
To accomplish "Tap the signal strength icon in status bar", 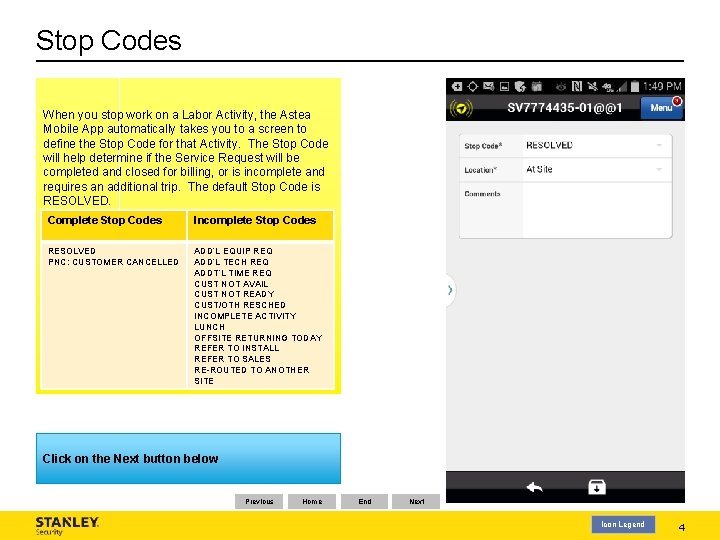I will [x=622, y=86].
